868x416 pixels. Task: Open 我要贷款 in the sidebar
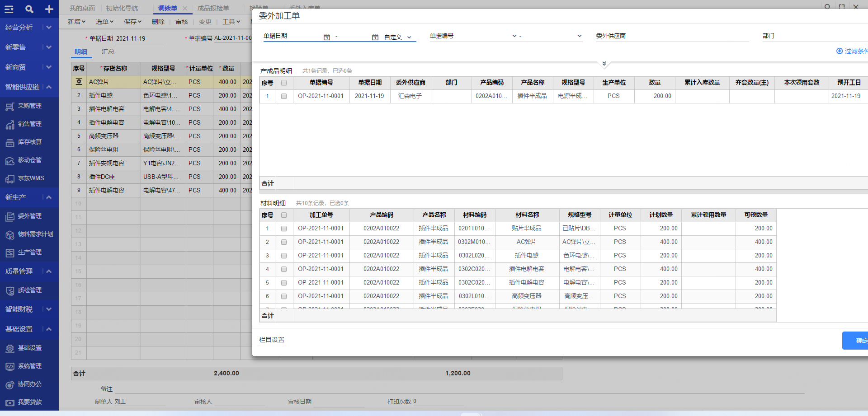pos(29,402)
